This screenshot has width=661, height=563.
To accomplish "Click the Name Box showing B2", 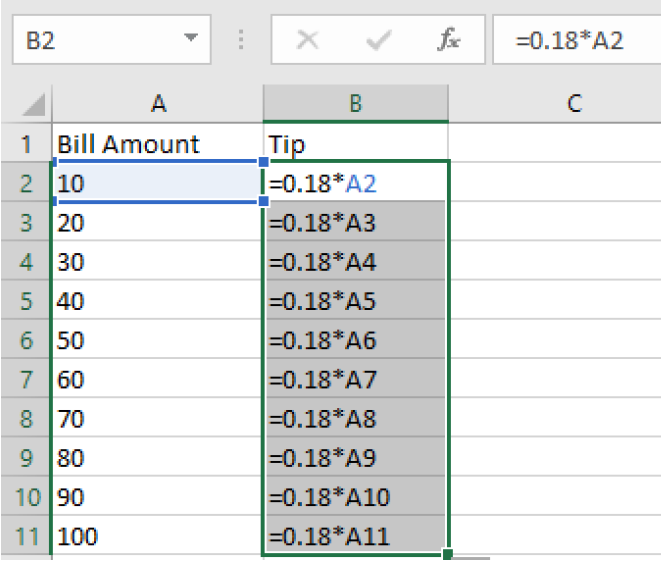I will [112, 40].
